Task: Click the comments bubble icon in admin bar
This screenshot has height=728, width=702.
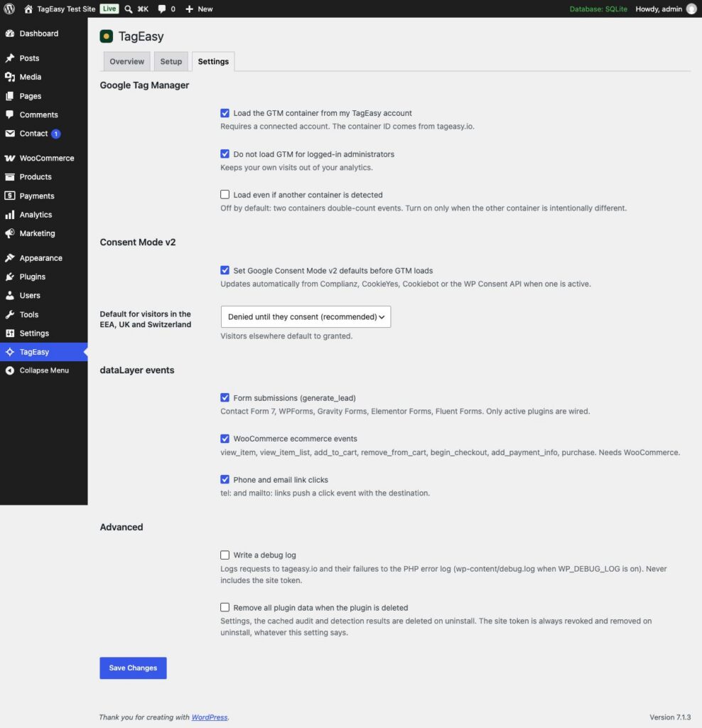Action: 161,9
